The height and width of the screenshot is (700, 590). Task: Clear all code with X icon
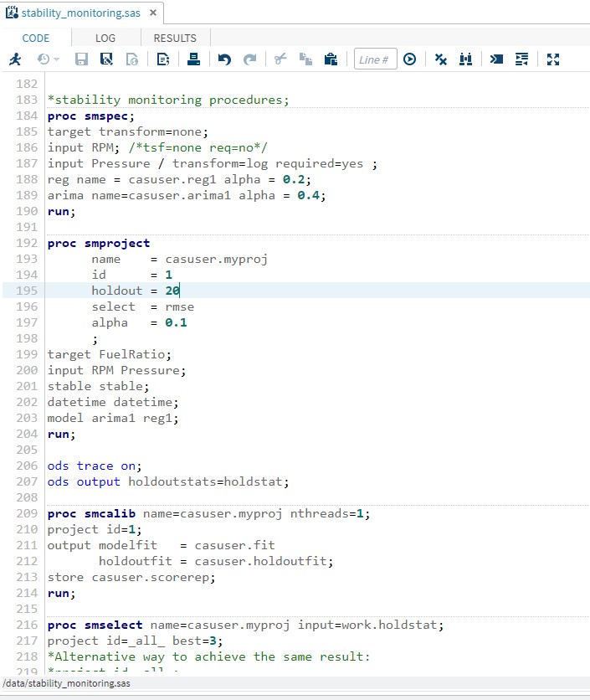[x=441, y=59]
